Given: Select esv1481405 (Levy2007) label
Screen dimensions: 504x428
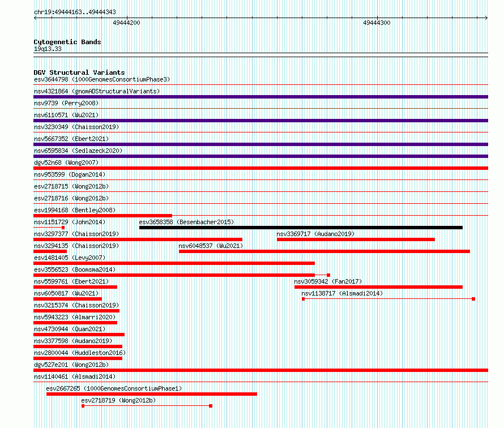Looking at the screenshot, I should point(70,258).
